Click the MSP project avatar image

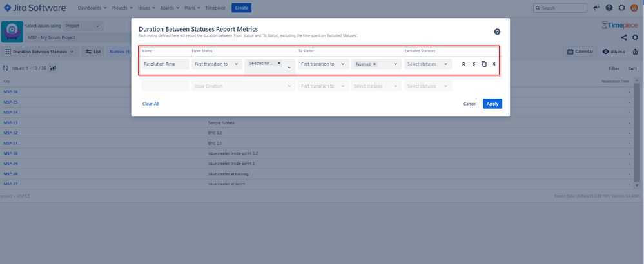click(x=12, y=32)
